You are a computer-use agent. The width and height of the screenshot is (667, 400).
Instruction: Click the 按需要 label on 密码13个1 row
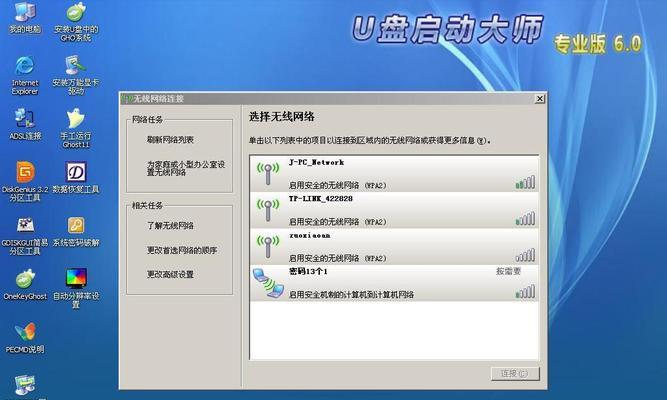pyautogui.click(x=508, y=271)
